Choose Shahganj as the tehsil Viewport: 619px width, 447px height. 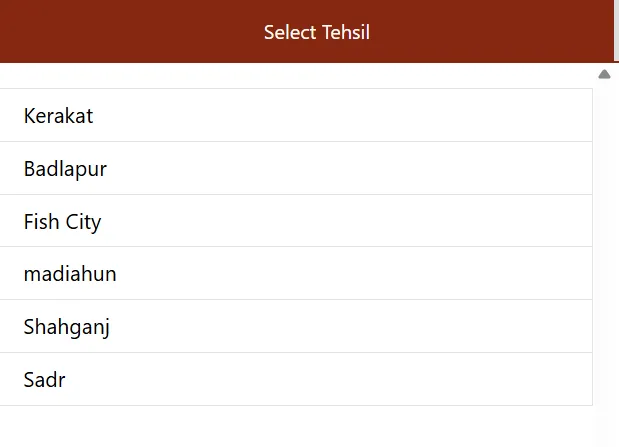point(67,327)
